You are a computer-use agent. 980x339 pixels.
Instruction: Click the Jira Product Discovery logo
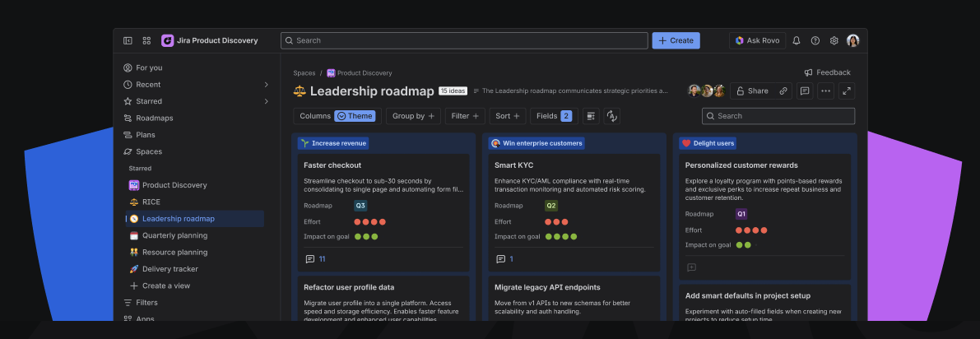pyautogui.click(x=168, y=40)
